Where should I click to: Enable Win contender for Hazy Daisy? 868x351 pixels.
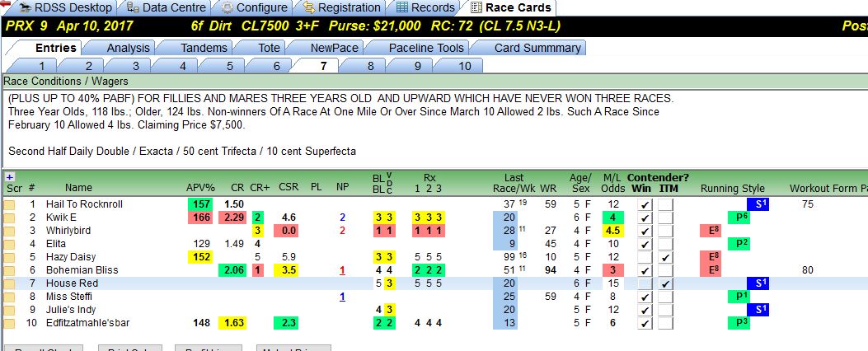tap(644, 257)
